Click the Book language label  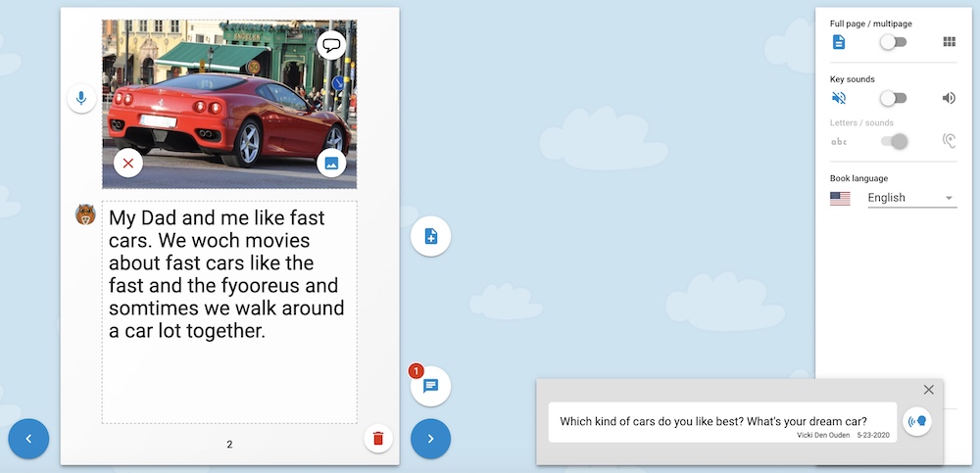click(x=858, y=178)
